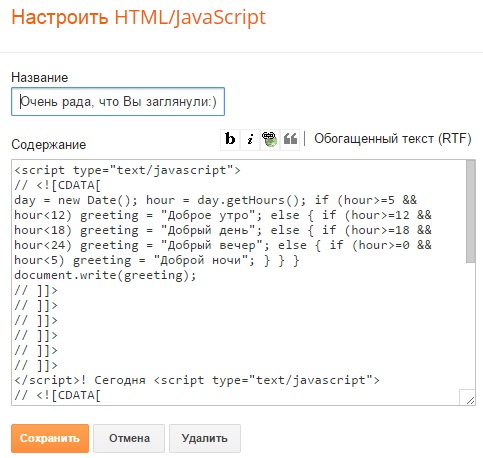Click the line 'document.write(greeting);'
Image resolution: width=483 pixels, height=458 pixels.
[105, 275]
